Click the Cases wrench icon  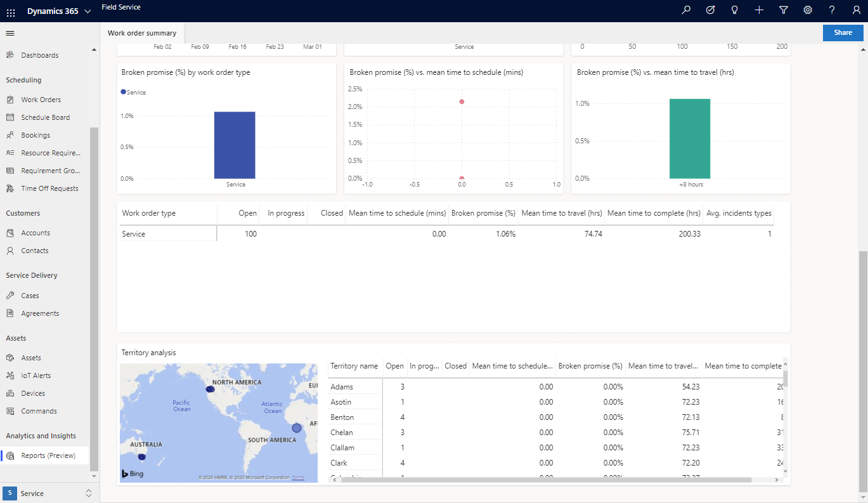10,296
